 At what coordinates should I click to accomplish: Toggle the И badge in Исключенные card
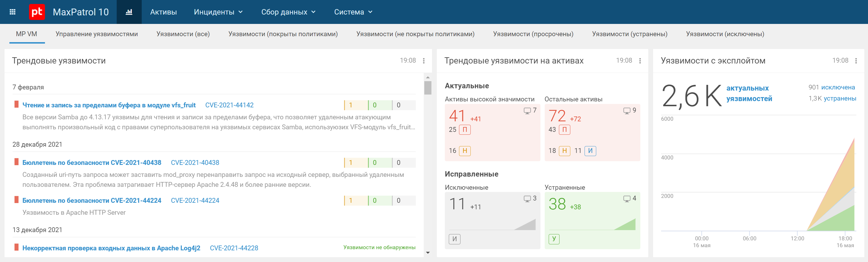[x=454, y=239]
